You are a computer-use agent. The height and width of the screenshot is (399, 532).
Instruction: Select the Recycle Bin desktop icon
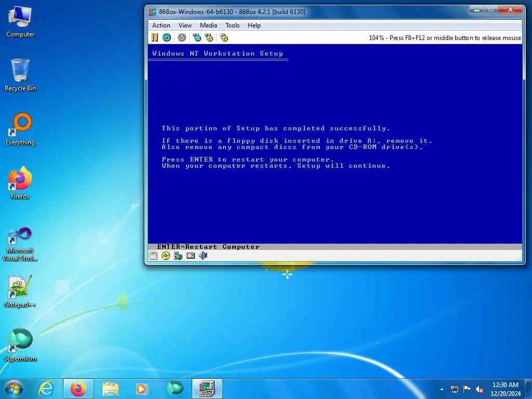tap(20, 75)
